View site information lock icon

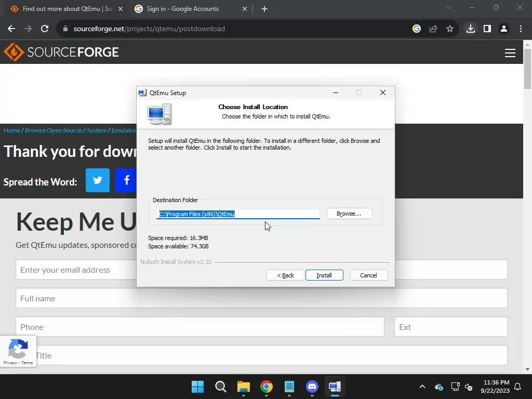(x=65, y=29)
